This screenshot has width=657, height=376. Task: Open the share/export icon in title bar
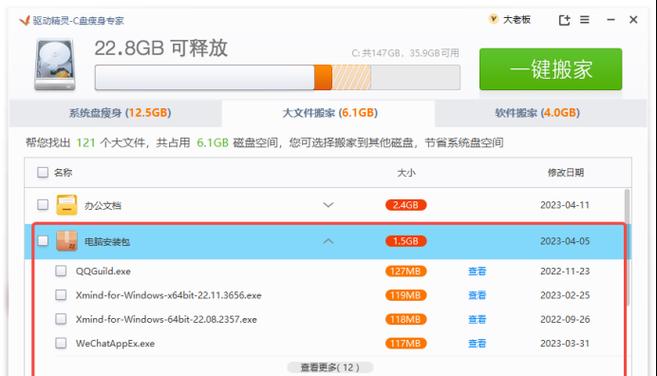click(564, 20)
